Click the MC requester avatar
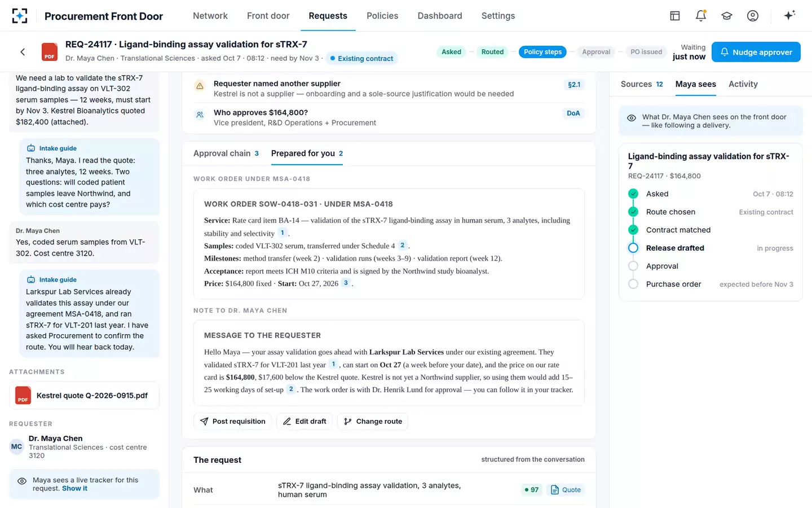 pos(17,446)
